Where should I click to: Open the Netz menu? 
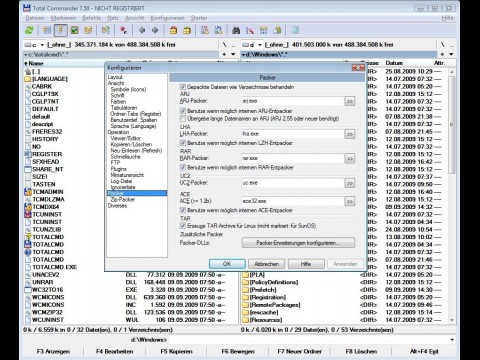tap(113, 18)
